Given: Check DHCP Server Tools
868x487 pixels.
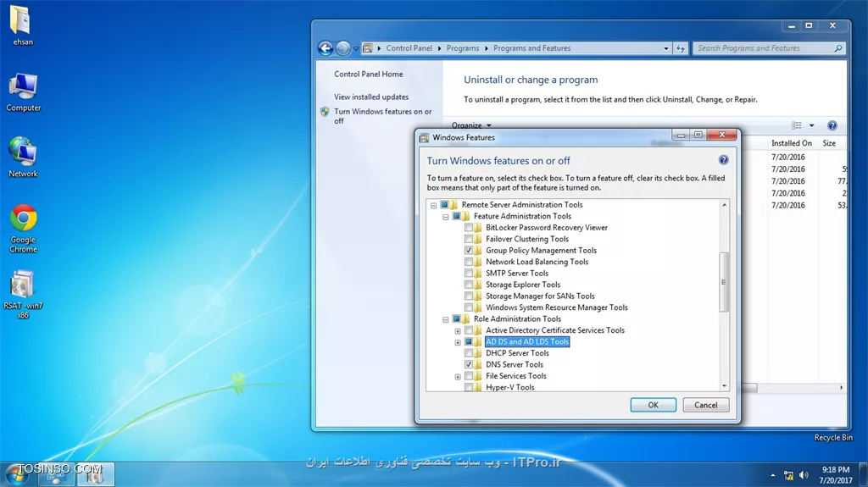Looking at the screenshot, I should tap(468, 353).
